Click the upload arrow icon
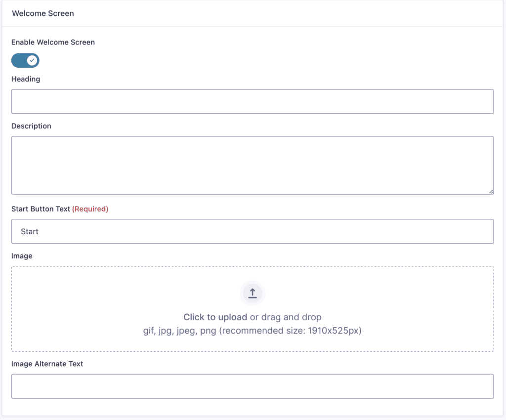 [x=253, y=293]
